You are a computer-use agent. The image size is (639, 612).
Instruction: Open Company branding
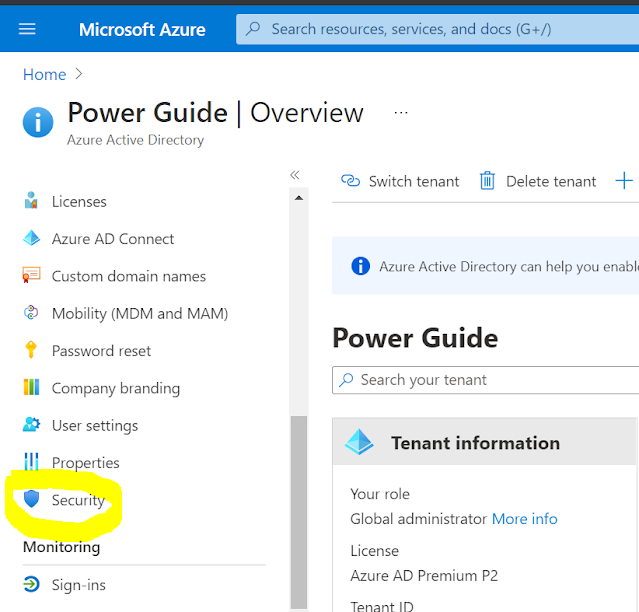116,389
